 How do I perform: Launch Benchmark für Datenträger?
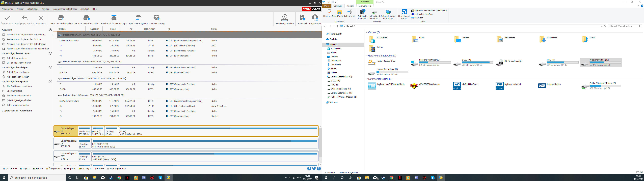point(114,18)
